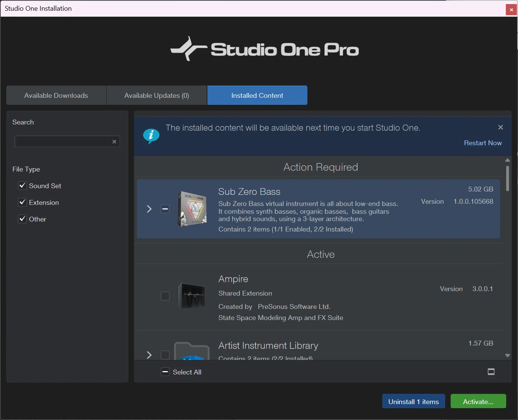
Task: Click the Uninstall 1 items button
Action: pyautogui.click(x=414, y=401)
